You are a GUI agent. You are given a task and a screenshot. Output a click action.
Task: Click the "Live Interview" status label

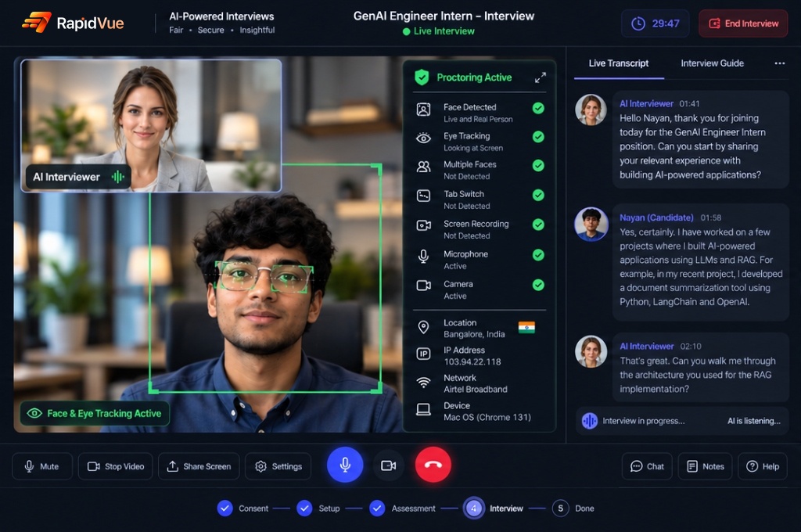[x=444, y=31]
